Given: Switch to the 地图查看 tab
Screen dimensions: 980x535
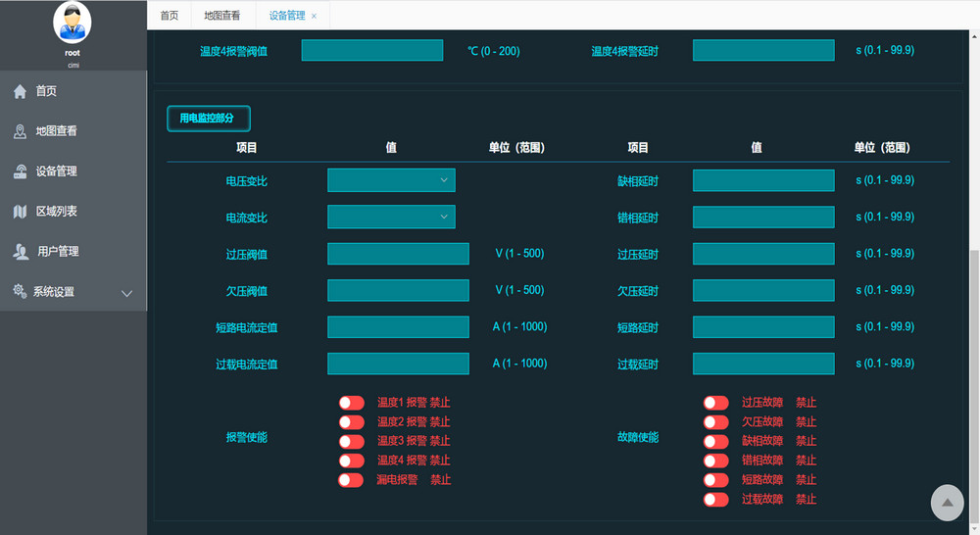Looking at the screenshot, I should 221,16.
